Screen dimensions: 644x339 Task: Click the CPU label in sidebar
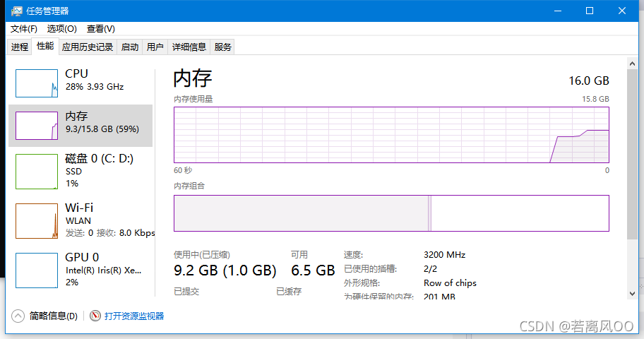(x=76, y=73)
